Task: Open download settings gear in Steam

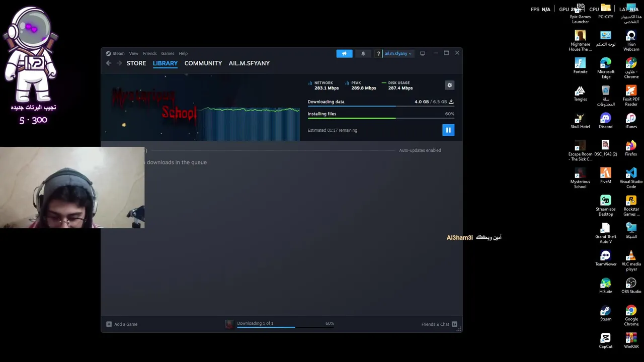Action: (450, 85)
